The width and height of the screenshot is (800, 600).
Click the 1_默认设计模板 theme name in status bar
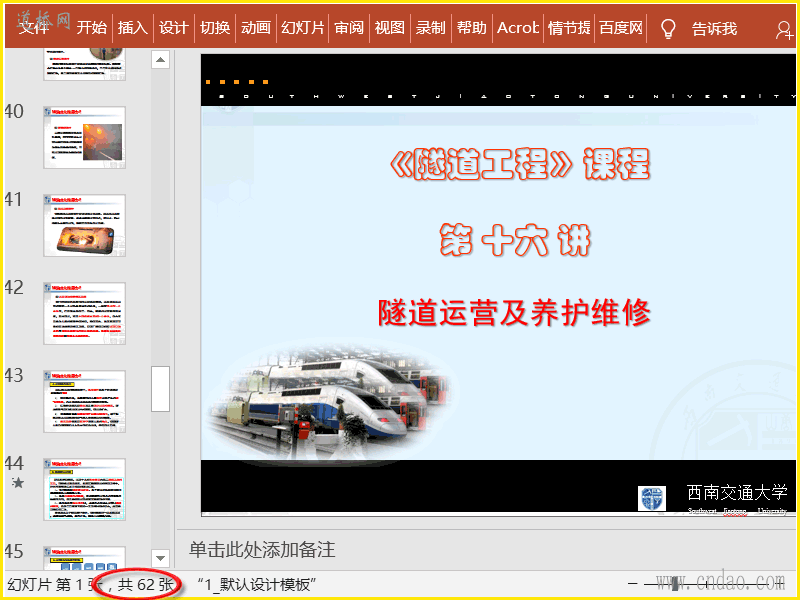point(257,585)
